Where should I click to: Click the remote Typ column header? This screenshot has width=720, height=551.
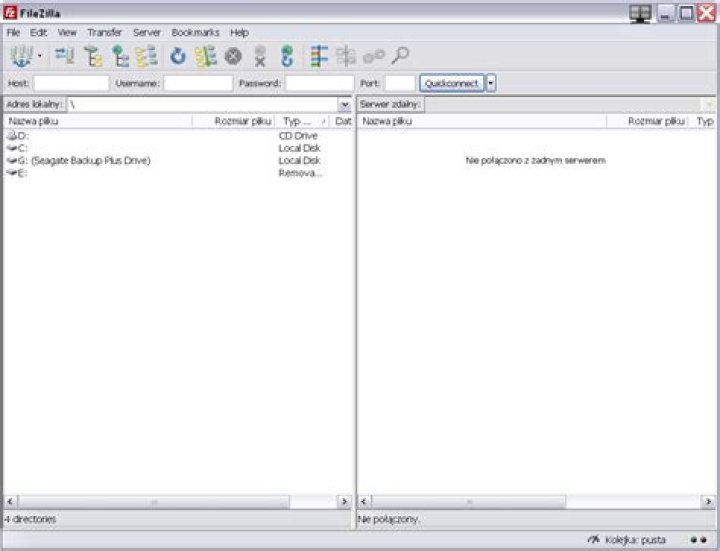703,121
